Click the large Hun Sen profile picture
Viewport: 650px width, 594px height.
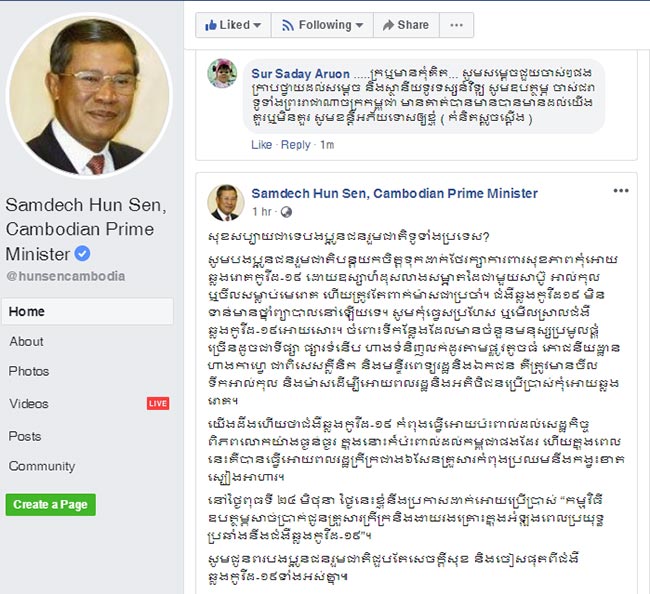[x=89, y=96]
